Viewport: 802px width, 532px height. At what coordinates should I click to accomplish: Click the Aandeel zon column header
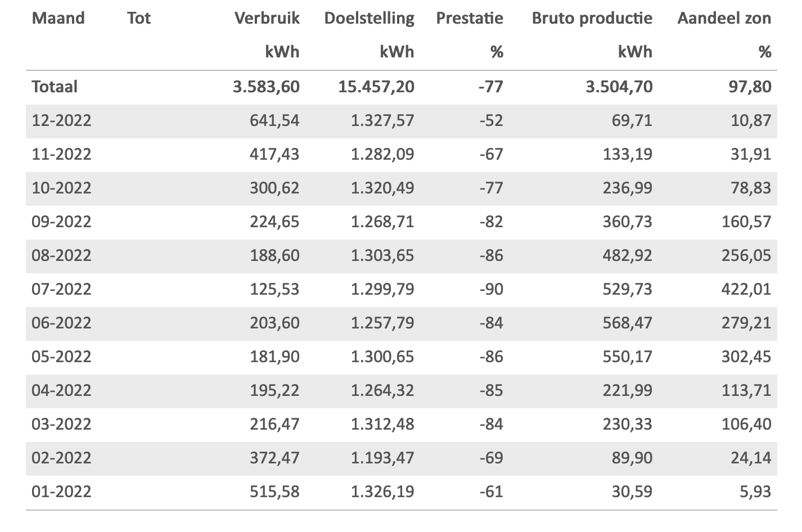[724, 18]
